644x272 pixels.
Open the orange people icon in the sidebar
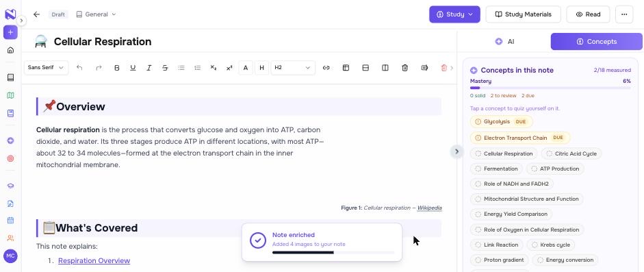(x=10, y=238)
